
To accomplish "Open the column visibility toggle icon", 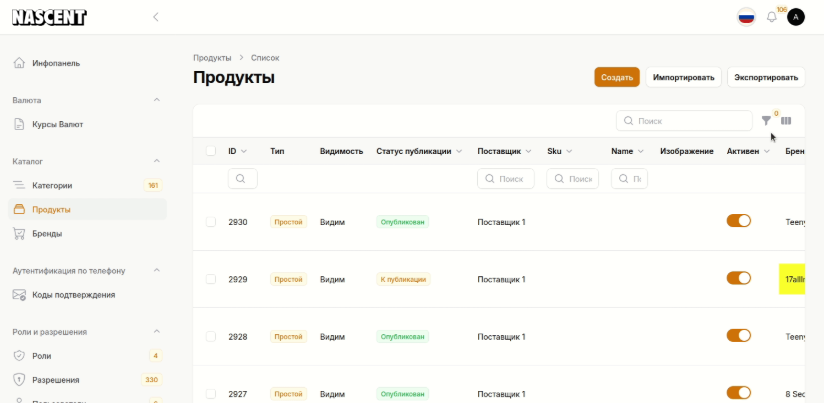I will pyautogui.click(x=786, y=121).
